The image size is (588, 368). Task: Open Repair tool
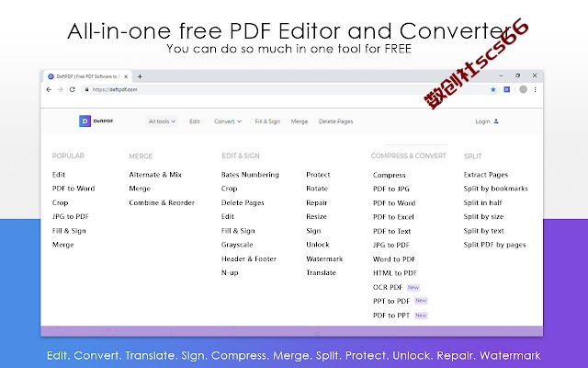pos(316,202)
